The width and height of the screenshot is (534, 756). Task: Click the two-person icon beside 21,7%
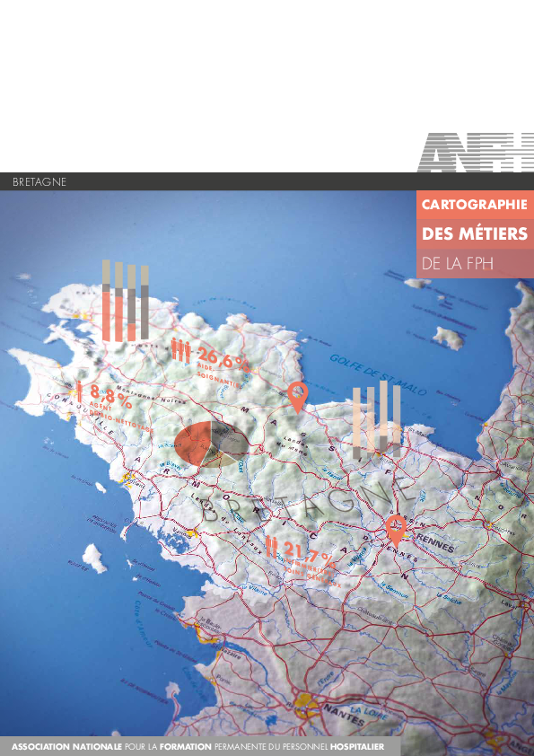point(271,547)
